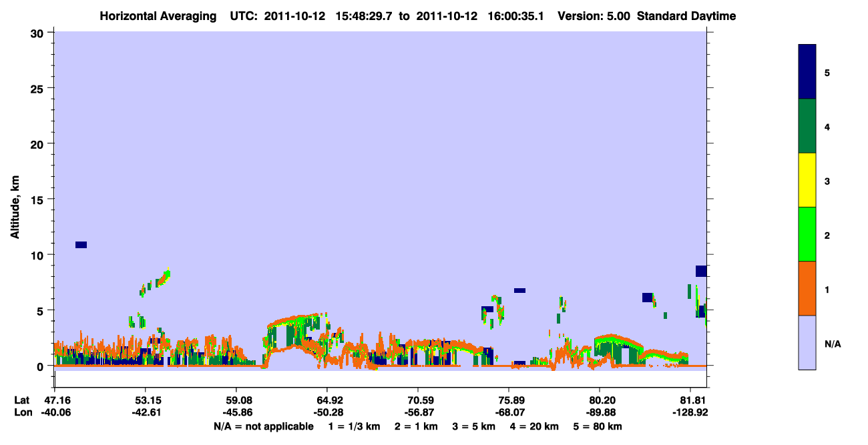Click the longitude value -45.86

point(237,412)
